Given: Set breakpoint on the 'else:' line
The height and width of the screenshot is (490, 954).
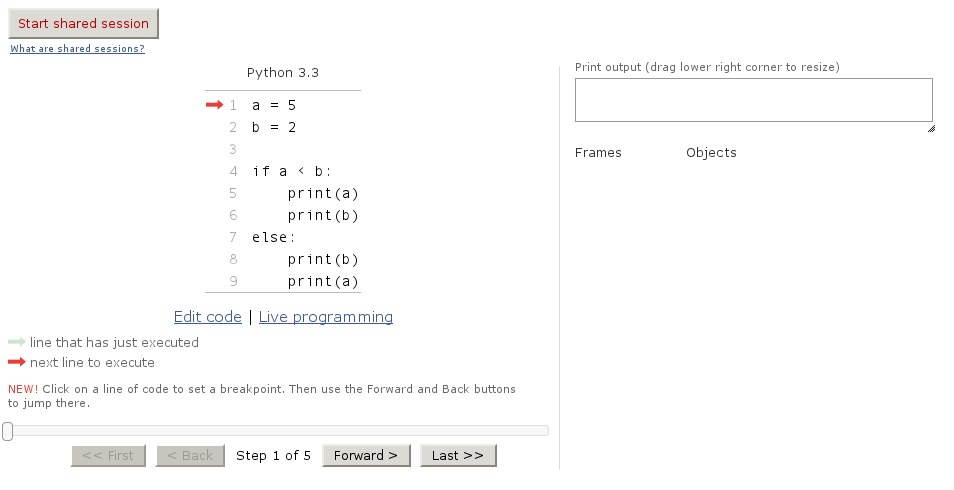Looking at the screenshot, I should (273, 237).
